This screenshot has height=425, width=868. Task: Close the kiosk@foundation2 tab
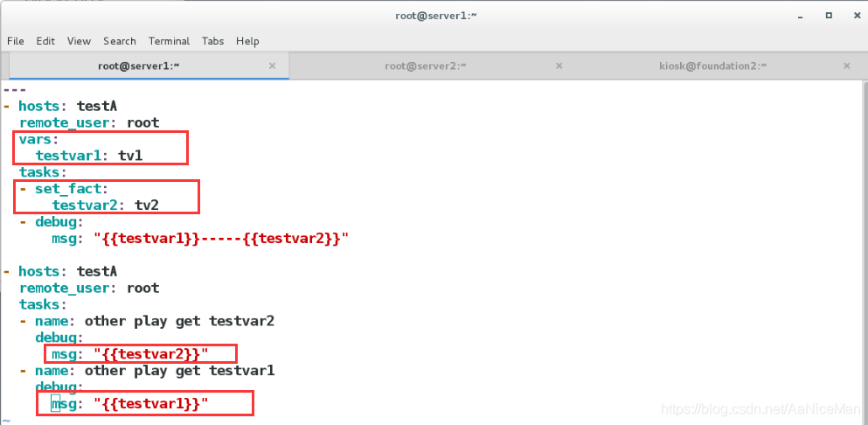[846, 66]
